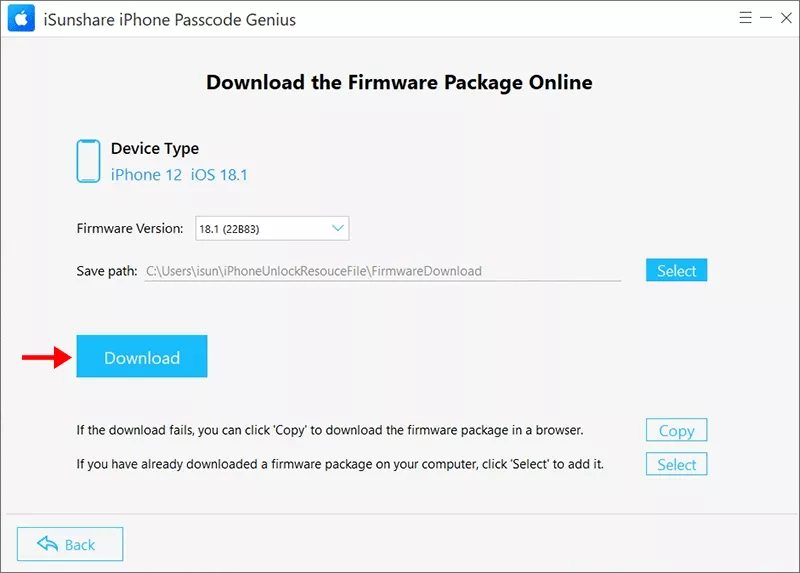Click the iSunshare iPhone Passcode Genius title
This screenshot has width=800, height=573.
point(169,19)
